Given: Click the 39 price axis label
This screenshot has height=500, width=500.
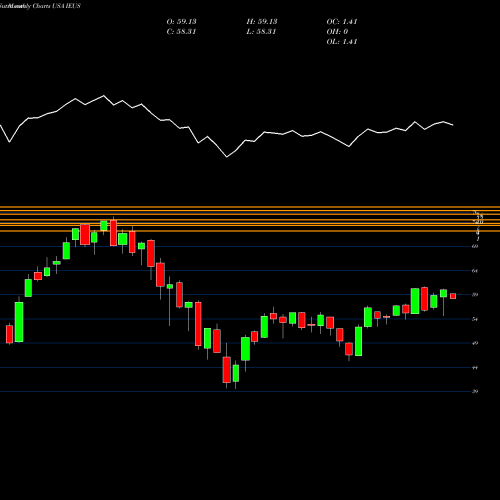Looking at the screenshot, I should (x=475, y=391).
